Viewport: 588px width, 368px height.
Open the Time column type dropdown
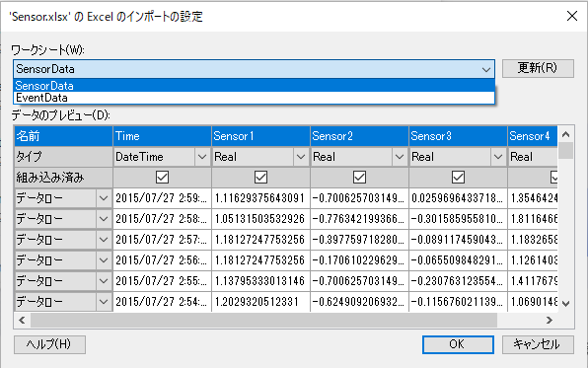201,157
